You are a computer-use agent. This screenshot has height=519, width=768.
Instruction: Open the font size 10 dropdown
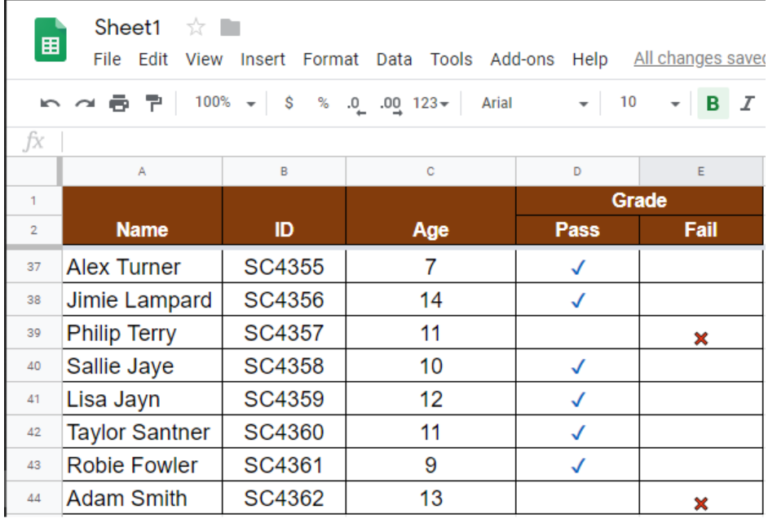[x=650, y=103]
